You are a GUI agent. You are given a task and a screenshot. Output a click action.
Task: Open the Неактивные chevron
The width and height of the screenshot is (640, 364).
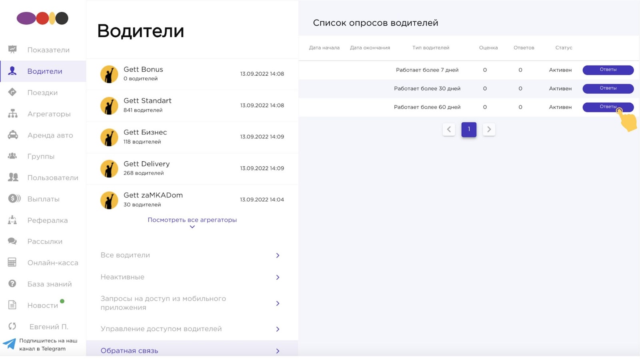tap(278, 277)
